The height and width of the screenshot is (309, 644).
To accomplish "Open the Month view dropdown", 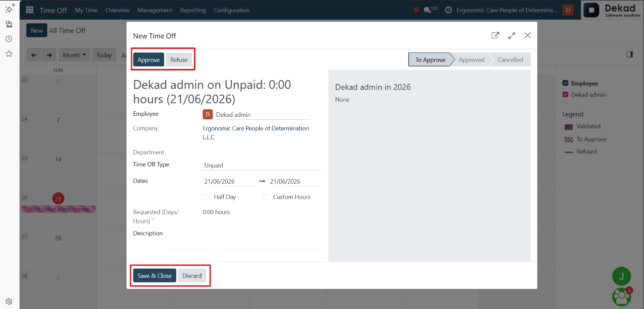I will pos(74,55).
